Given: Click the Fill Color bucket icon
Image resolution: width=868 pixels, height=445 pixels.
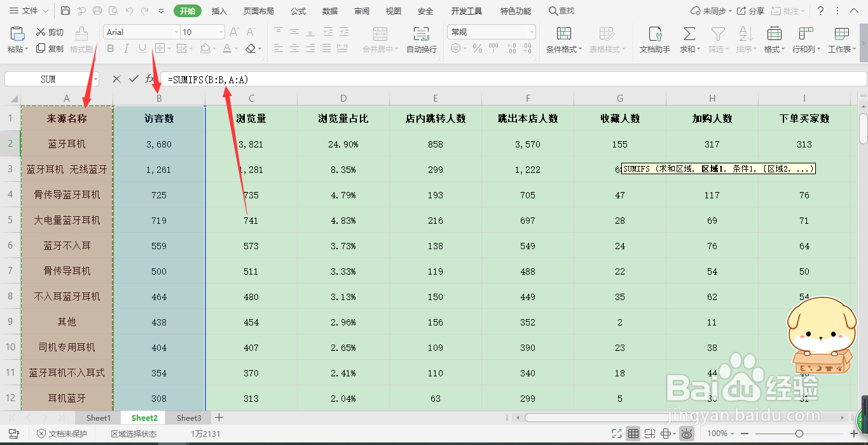Looking at the screenshot, I should tap(205, 48).
